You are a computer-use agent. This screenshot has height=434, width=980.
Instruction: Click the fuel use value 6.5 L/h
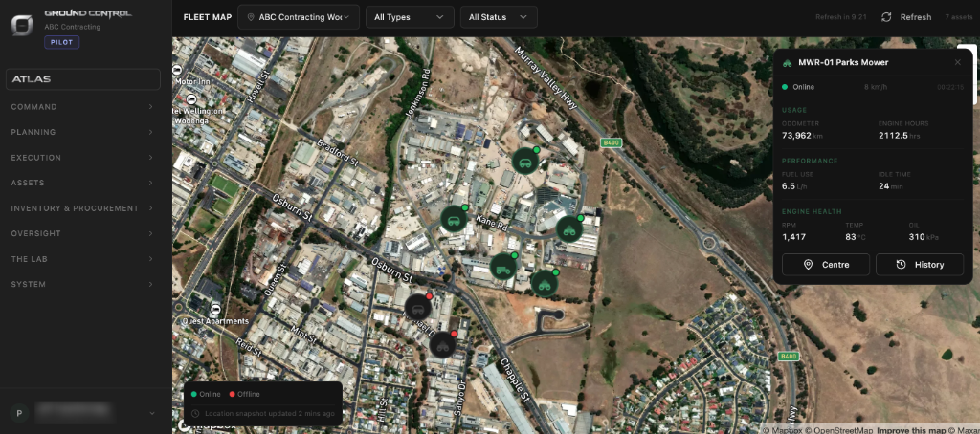[795, 186]
